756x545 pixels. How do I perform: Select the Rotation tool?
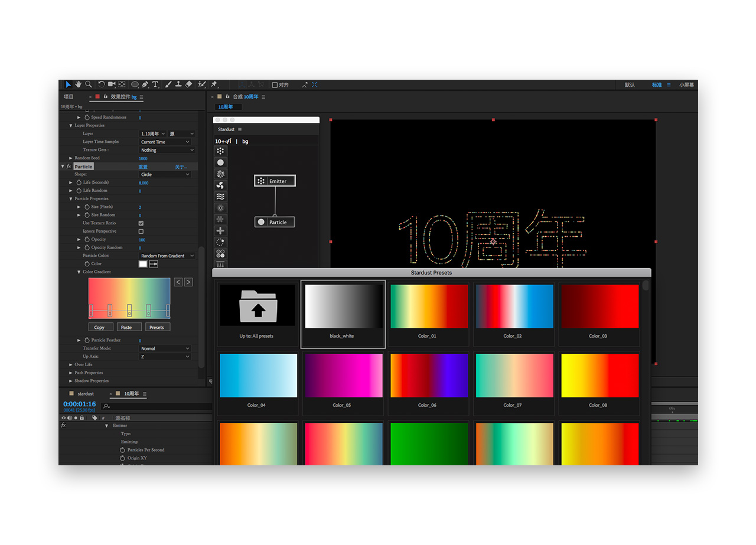tap(102, 84)
